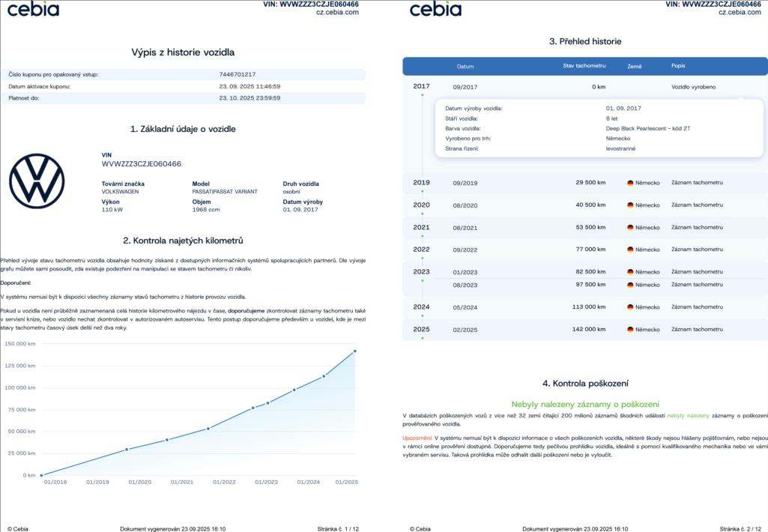768x532 pixels.
Task: Click the German flag in the 08/2021 row
Action: click(x=630, y=227)
